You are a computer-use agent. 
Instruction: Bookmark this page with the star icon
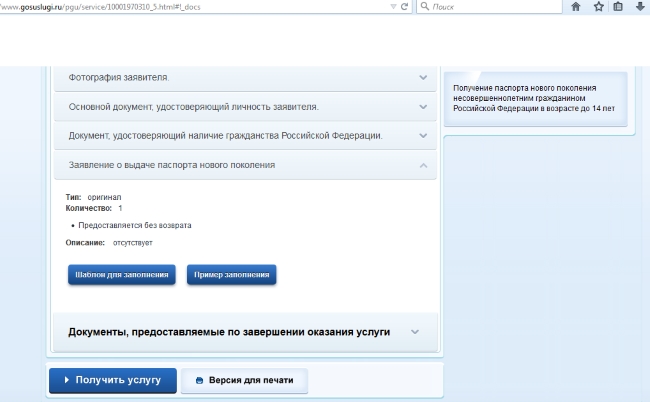pos(598,6)
